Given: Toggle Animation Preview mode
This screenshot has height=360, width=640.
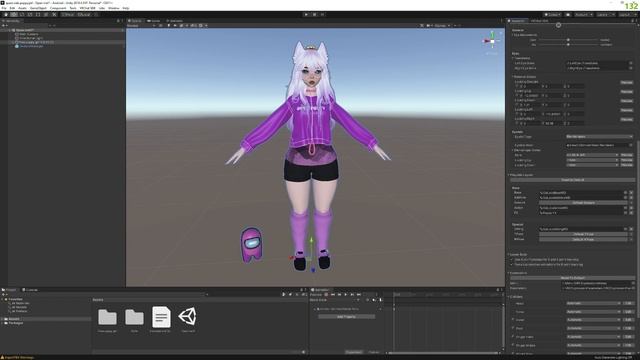Looking at the screenshot, I should click(316, 294).
